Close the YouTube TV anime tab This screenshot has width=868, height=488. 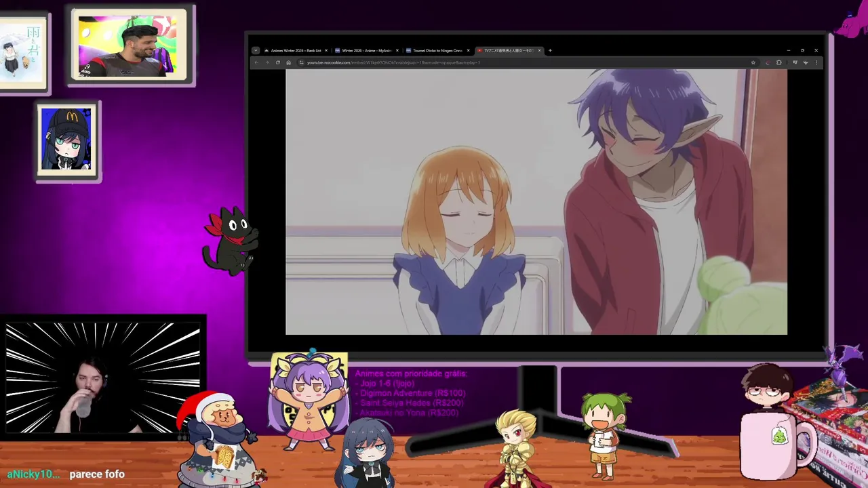pos(539,50)
